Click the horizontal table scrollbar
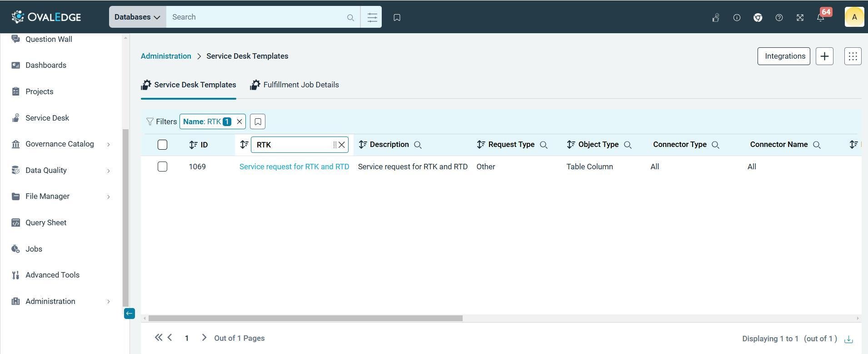The image size is (868, 354). click(305, 319)
